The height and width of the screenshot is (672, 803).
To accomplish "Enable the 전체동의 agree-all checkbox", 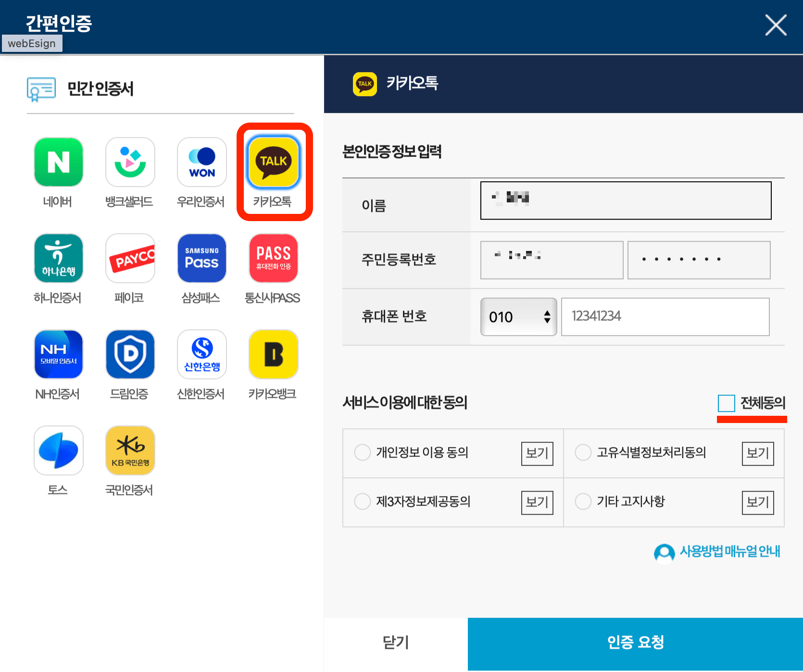I will (726, 403).
